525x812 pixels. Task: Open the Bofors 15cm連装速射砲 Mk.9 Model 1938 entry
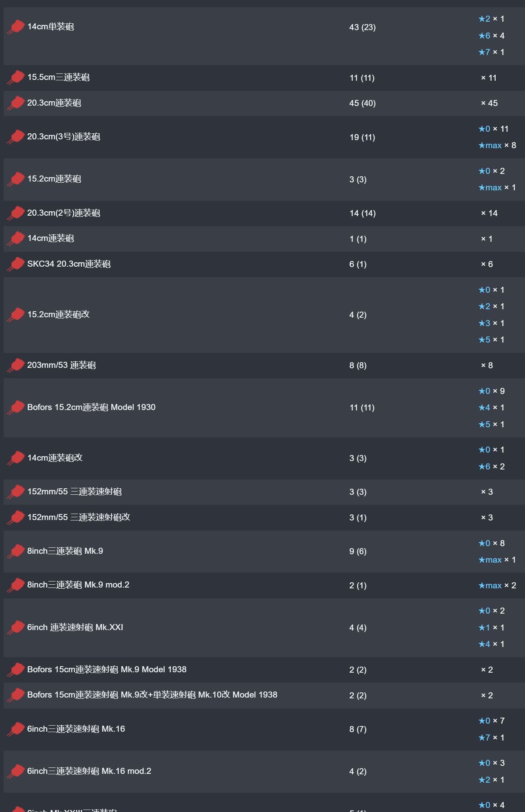click(107, 669)
